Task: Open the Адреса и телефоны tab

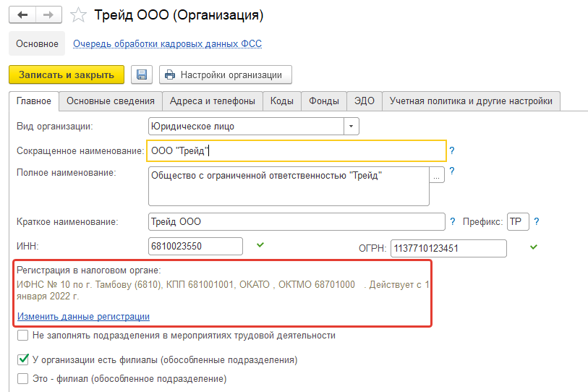Action: pos(212,101)
